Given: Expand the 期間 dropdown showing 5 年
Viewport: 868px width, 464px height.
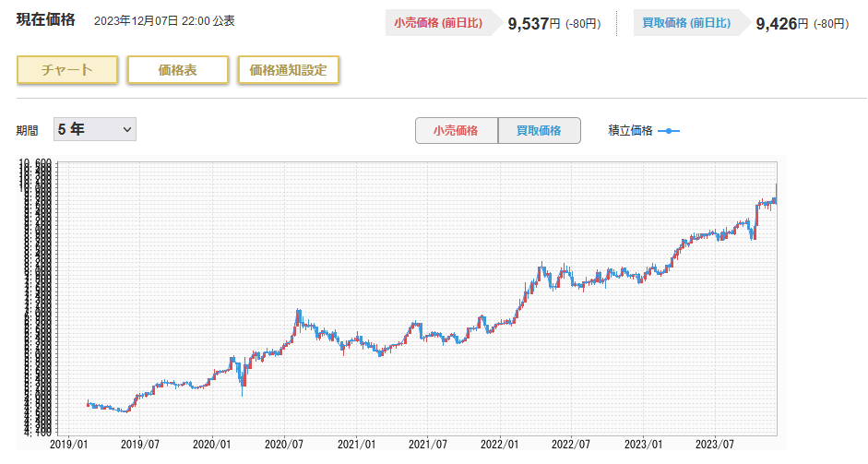Looking at the screenshot, I should (x=94, y=130).
